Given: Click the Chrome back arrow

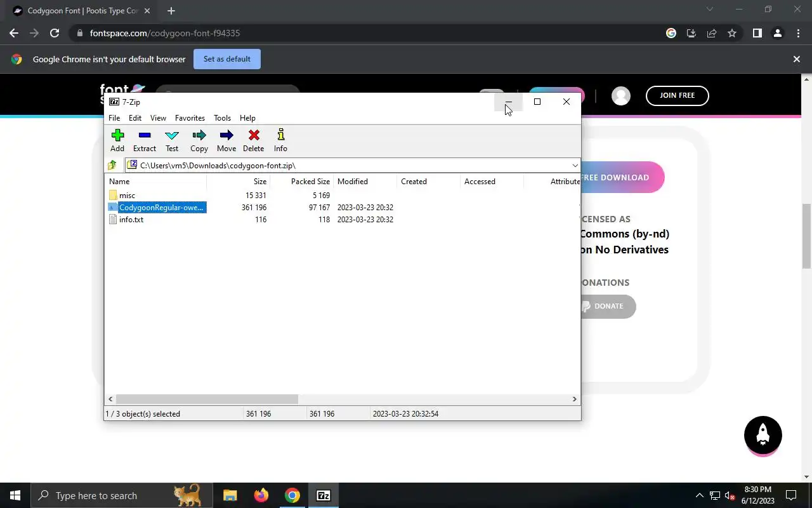Looking at the screenshot, I should coord(14,33).
